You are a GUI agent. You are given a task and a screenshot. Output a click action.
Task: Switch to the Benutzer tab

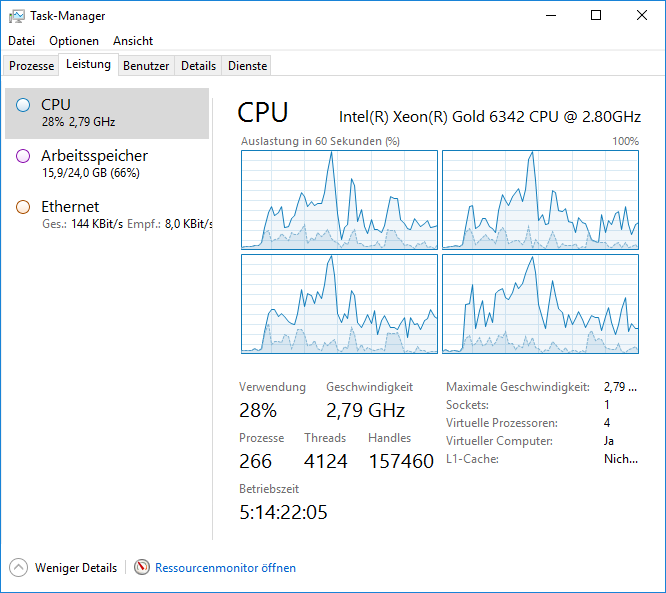pyautogui.click(x=146, y=66)
